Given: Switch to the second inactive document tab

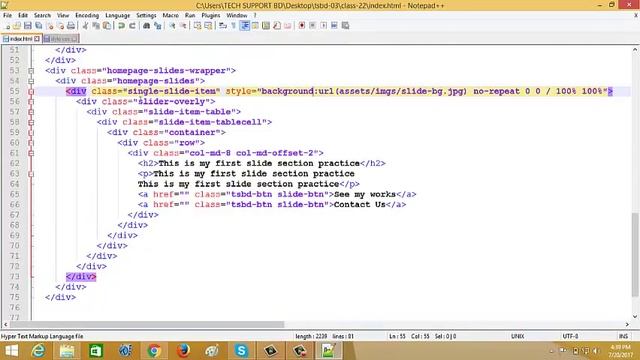Looking at the screenshot, I should (60, 39).
